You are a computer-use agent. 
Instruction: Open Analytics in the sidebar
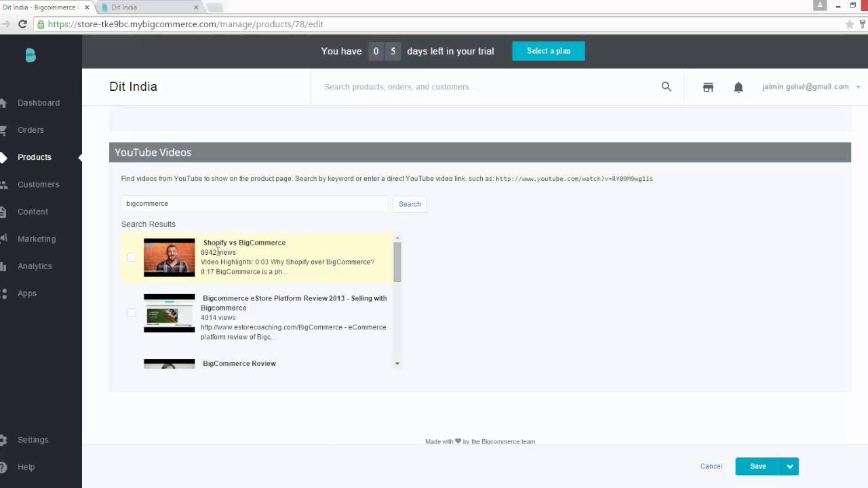[35, 266]
